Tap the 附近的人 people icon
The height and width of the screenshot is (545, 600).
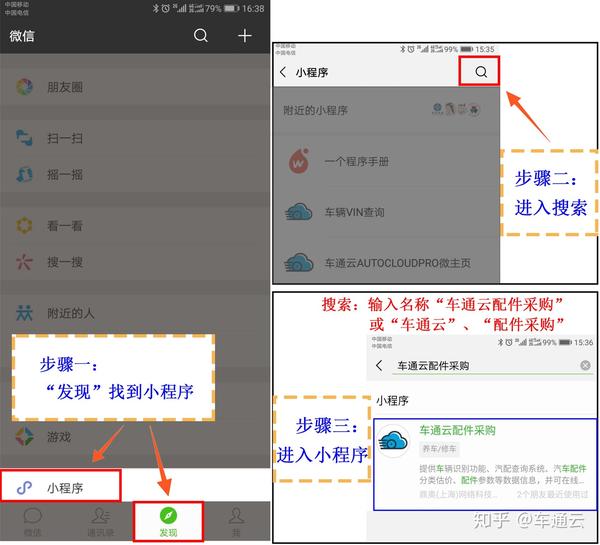click(24, 313)
